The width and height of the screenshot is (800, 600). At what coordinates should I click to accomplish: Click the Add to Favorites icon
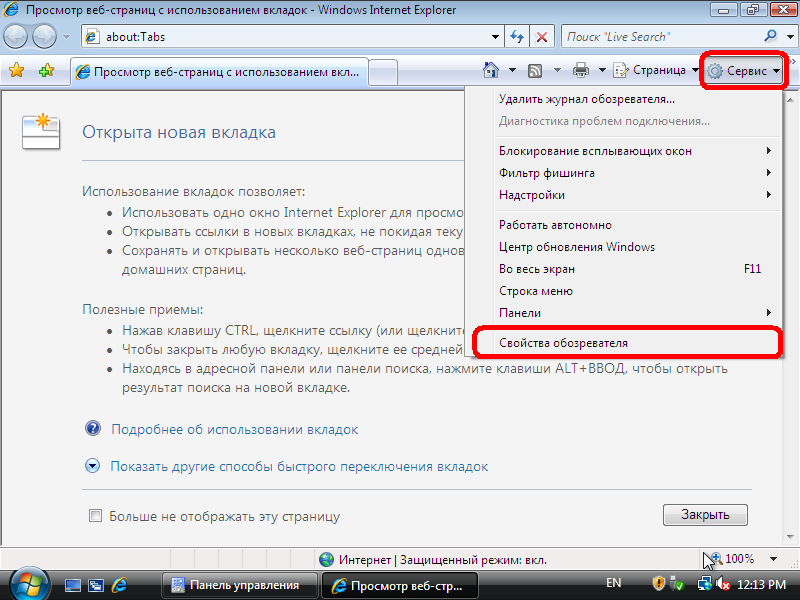46,70
